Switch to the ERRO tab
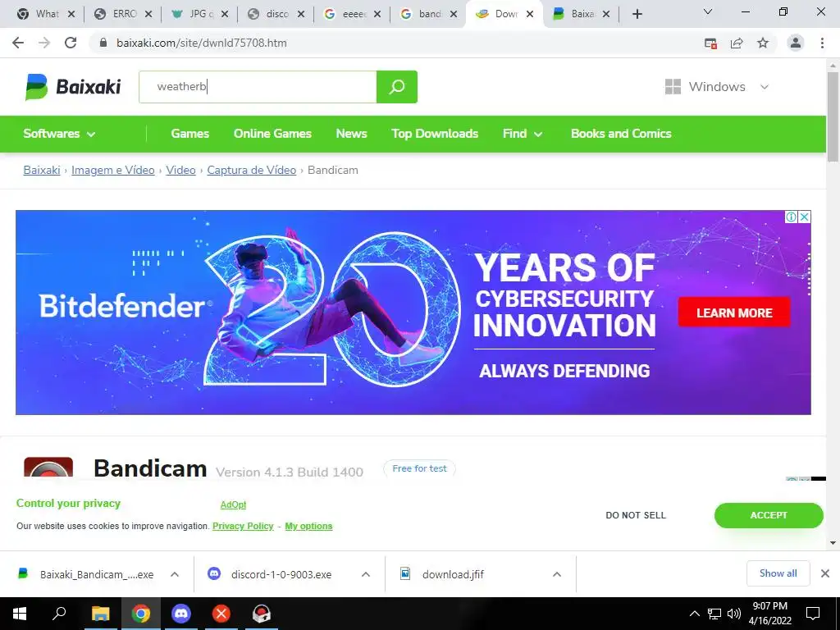This screenshot has height=630, width=840. [123, 15]
